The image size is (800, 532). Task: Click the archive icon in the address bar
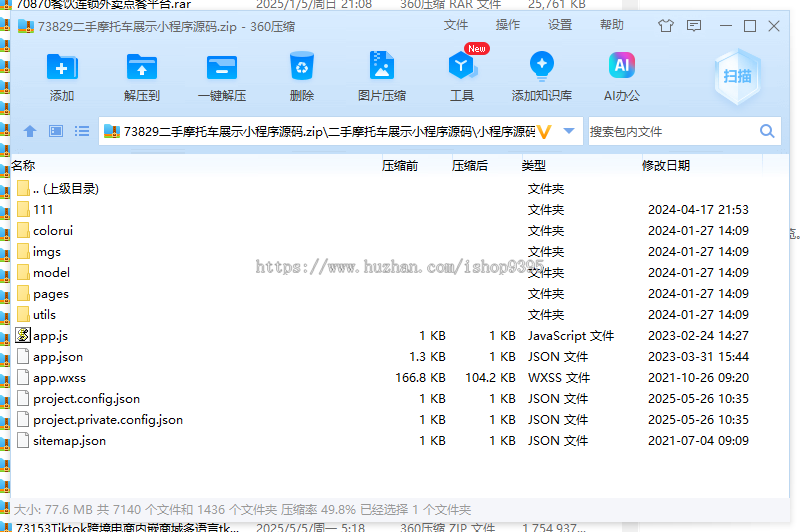112,132
